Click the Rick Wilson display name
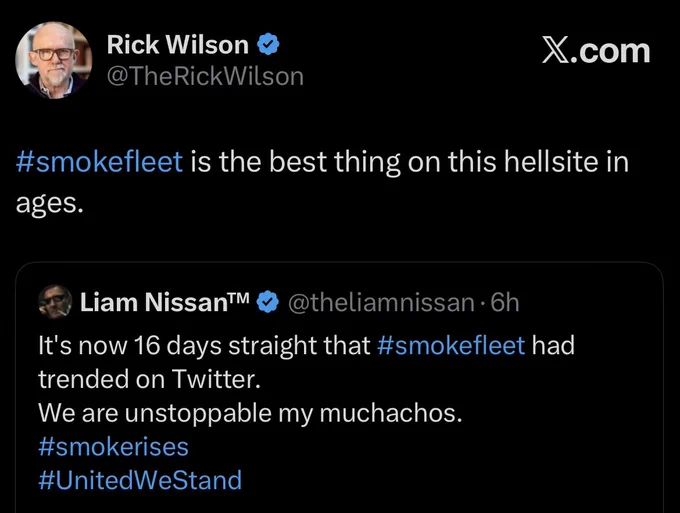 pos(178,45)
